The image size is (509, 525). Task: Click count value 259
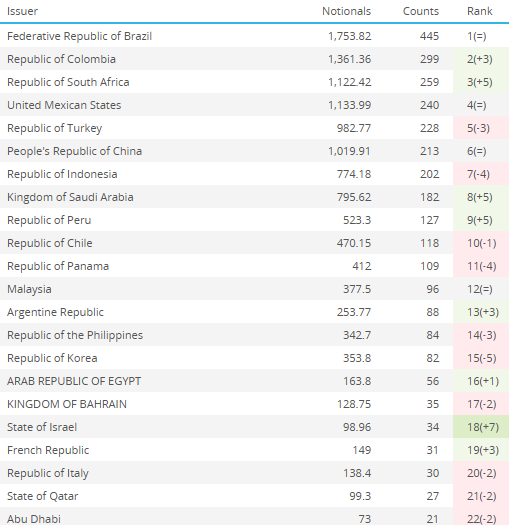[x=429, y=82]
